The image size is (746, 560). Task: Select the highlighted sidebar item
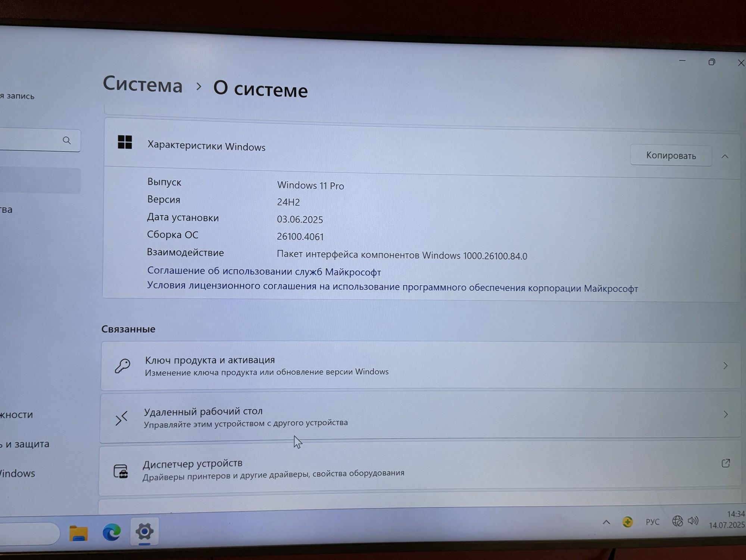[40, 181]
